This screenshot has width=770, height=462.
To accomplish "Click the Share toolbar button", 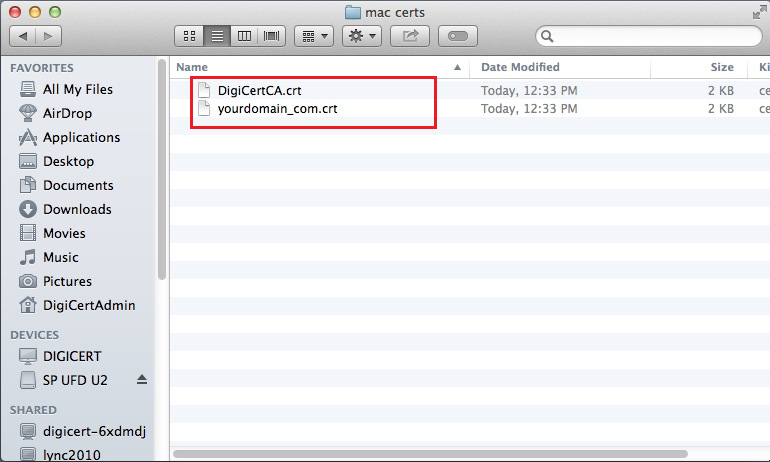I will coord(410,36).
